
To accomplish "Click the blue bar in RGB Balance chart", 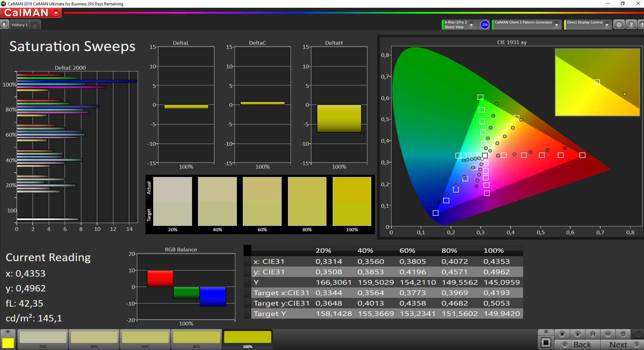I will coord(213,296).
